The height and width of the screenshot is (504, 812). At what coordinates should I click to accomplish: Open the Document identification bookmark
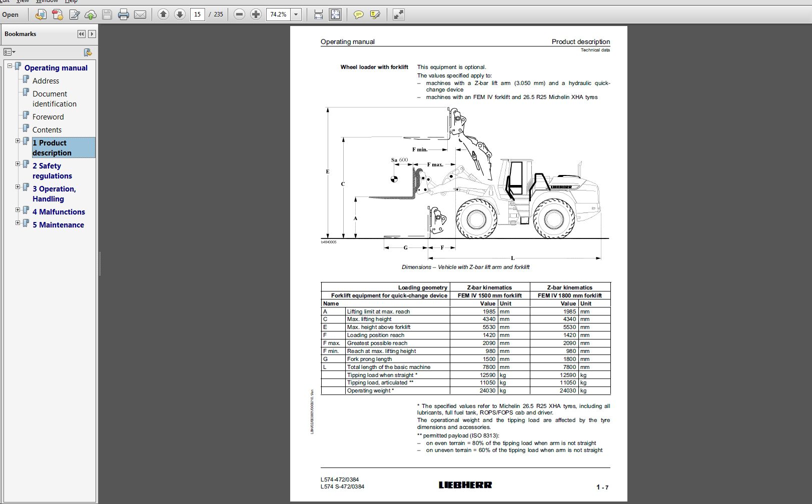(55, 99)
